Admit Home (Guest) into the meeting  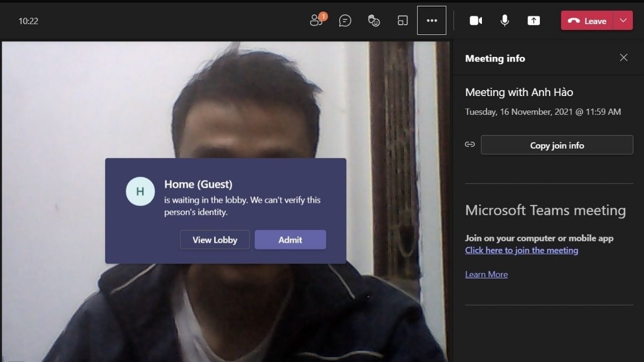click(290, 240)
